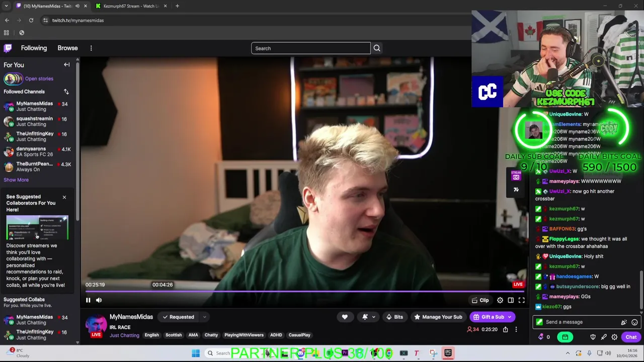Click the stream seek progress bar
The image size is (644, 362).
(304, 291)
